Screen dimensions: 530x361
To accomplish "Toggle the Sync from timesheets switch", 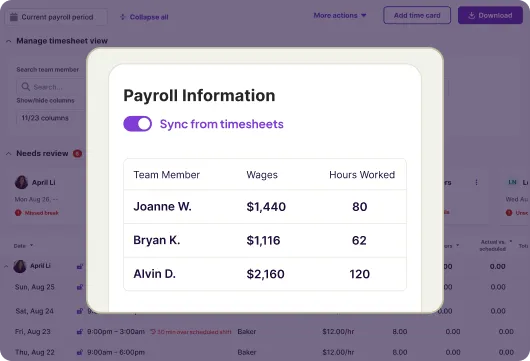I will 137,124.
